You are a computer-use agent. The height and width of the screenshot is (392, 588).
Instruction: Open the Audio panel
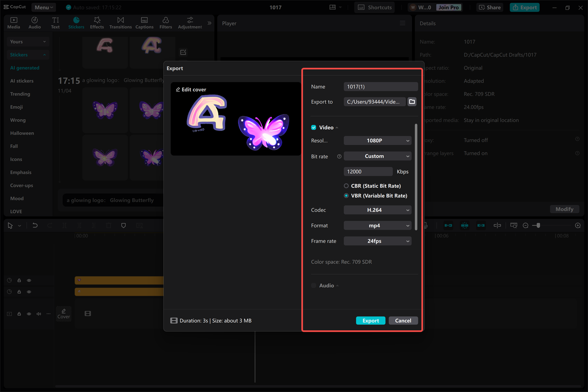pyautogui.click(x=34, y=23)
